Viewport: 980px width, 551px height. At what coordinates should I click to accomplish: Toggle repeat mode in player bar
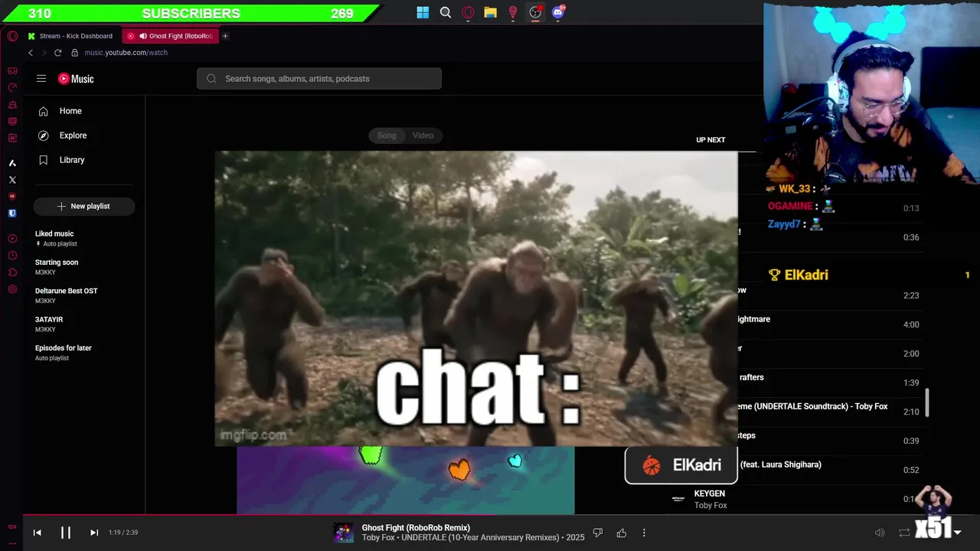(904, 533)
